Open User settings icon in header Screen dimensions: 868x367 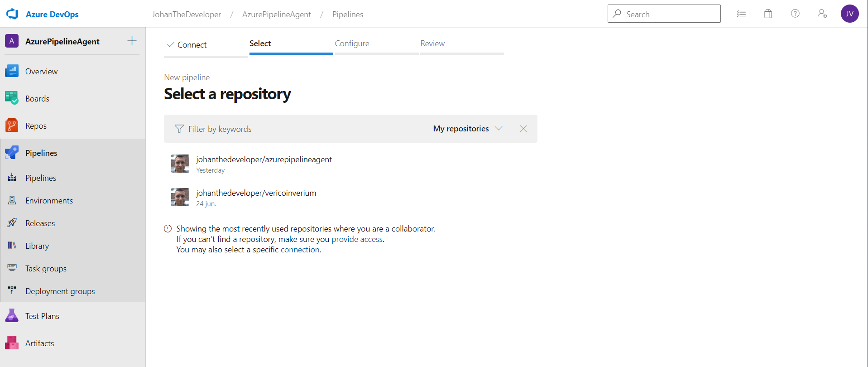tap(822, 14)
